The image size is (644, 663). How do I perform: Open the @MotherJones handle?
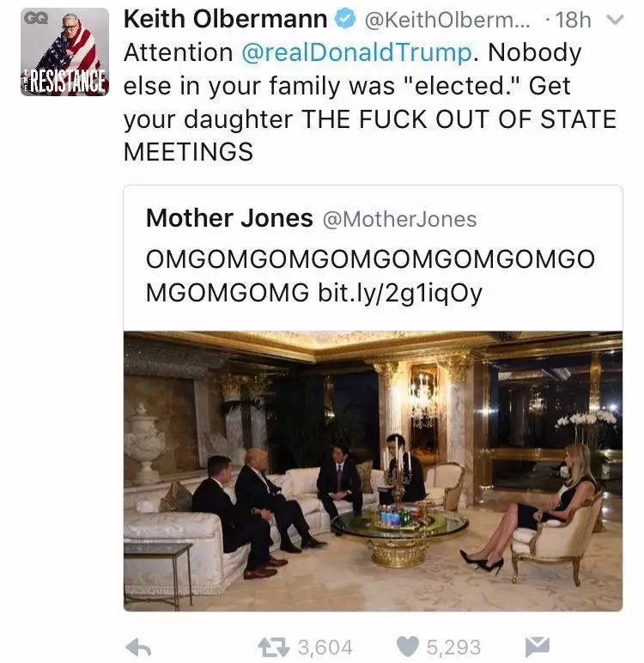(x=399, y=219)
